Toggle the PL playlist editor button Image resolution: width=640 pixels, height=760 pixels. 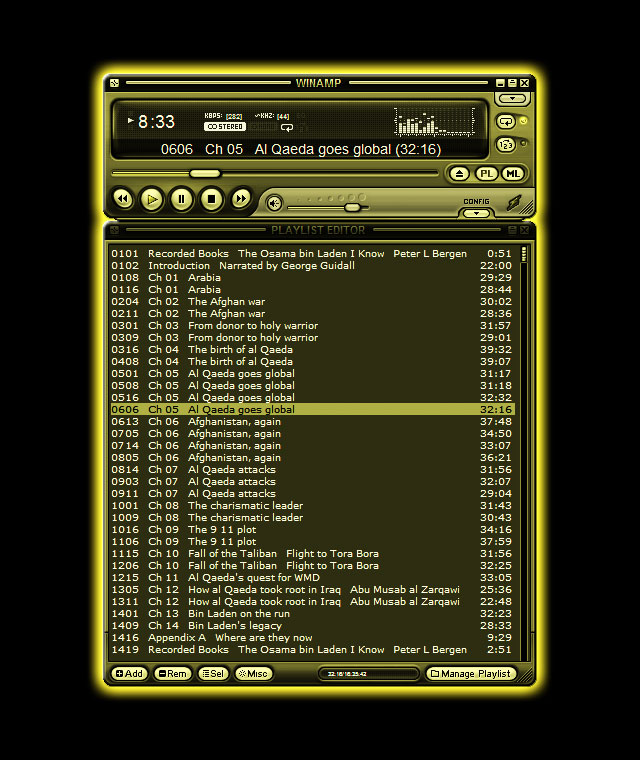point(486,173)
